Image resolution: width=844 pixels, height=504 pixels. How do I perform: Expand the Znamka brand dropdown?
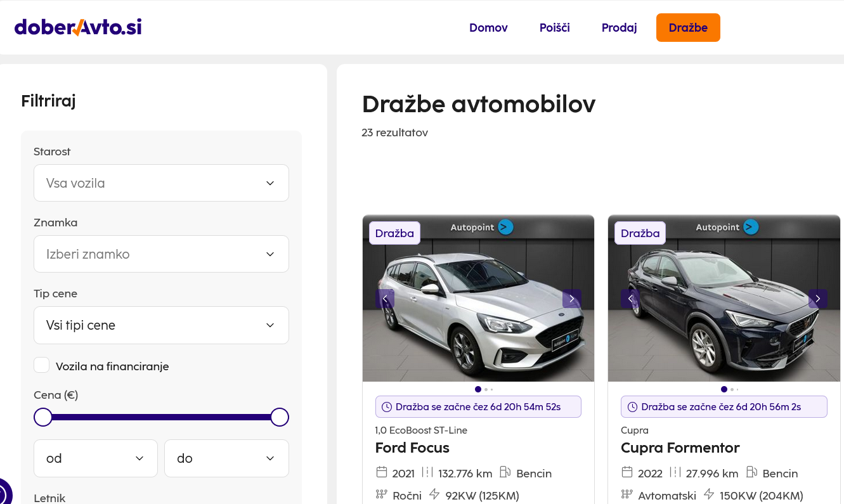pyautogui.click(x=161, y=254)
